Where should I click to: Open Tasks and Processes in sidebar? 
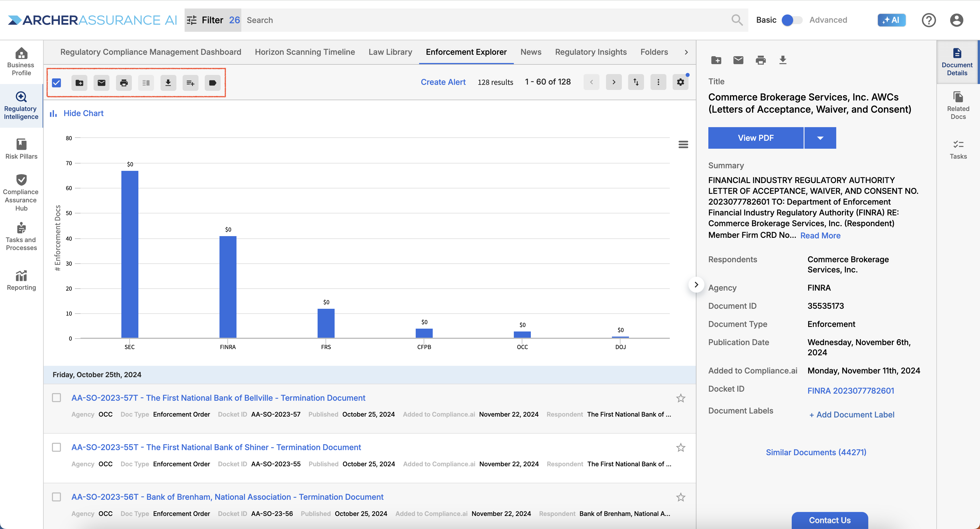[21, 236]
